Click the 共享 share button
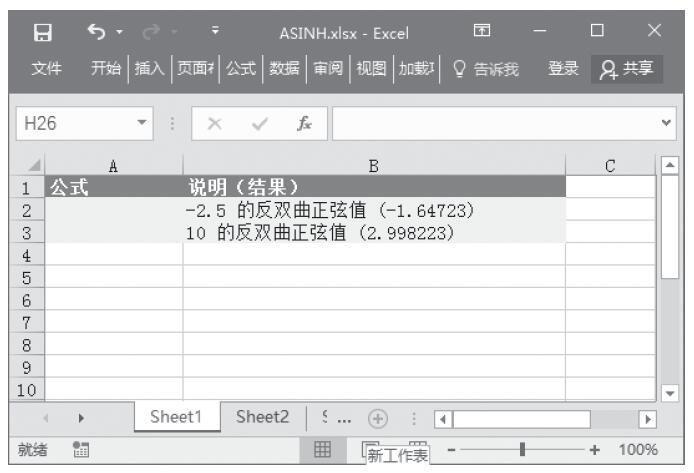The height and width of the screenshot is (473, 694). 629,69
